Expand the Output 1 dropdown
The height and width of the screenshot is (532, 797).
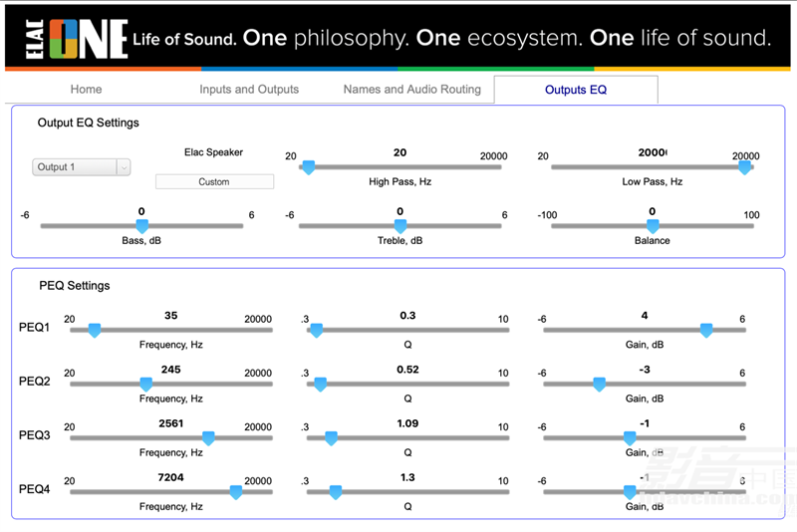coord(82,167)
